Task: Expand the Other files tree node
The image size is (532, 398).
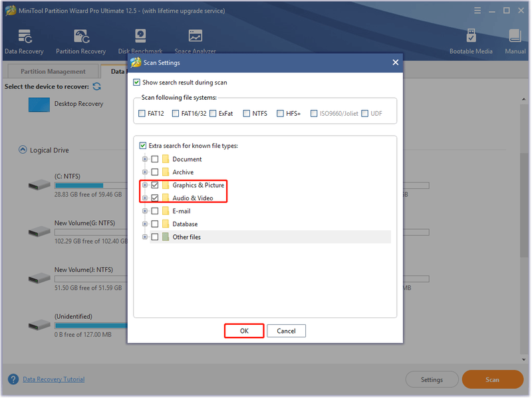Action: [x=145, y=237]
